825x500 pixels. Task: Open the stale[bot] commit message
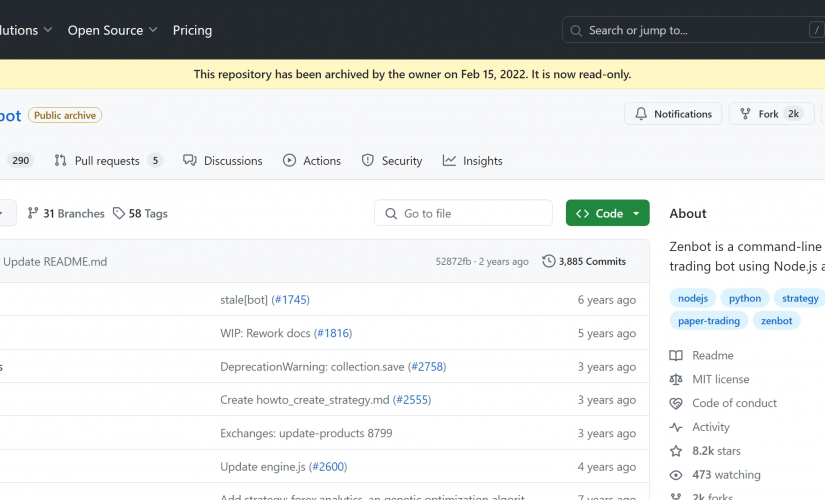[244, 299]
